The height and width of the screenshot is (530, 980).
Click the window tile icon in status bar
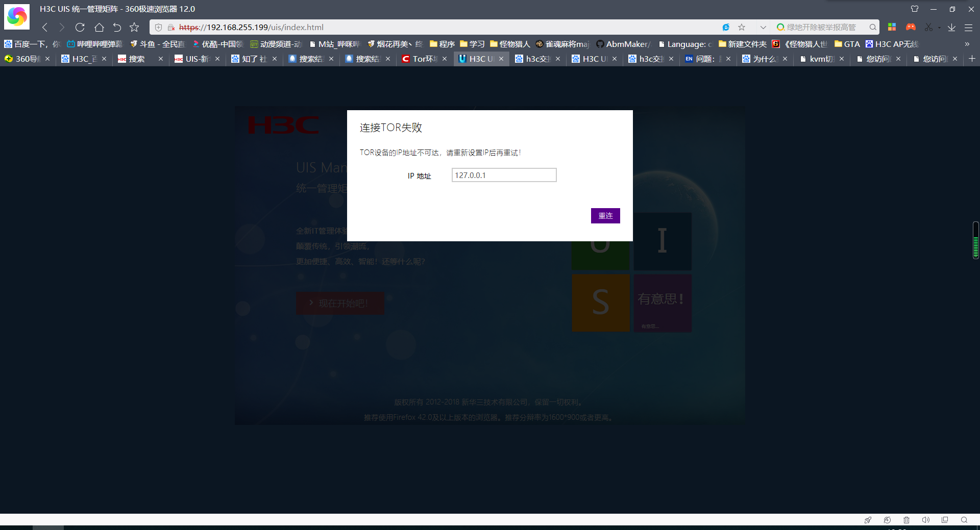coord(945,520)
